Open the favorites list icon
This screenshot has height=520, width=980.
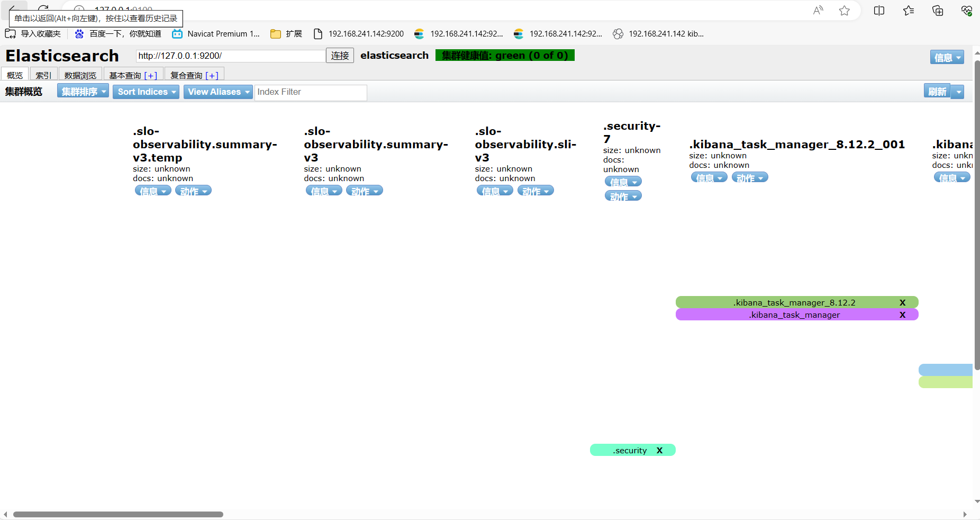909,11
